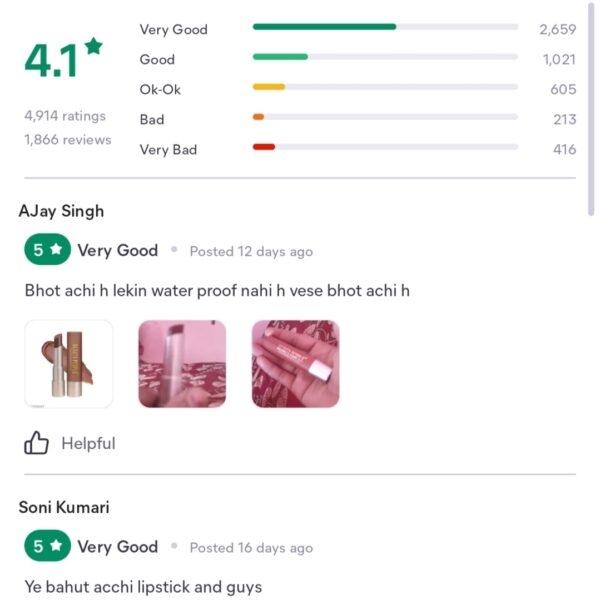
Task: Click AJay Singh's 5 star rating badge
Action: click(x=47, y=249)
